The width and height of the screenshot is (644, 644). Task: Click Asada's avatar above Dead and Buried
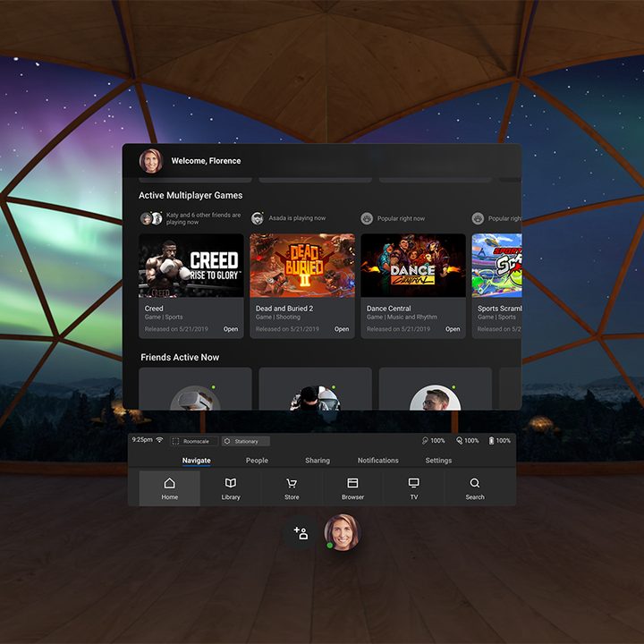(x=258, y=218)
